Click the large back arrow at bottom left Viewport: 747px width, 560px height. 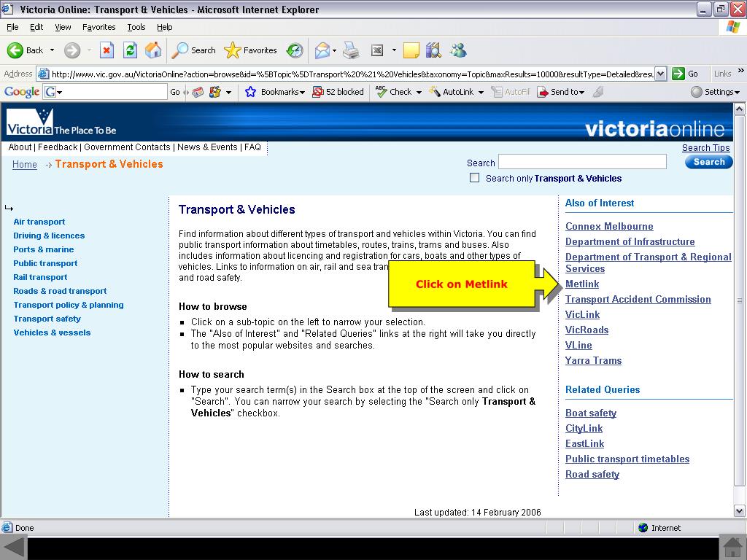click(13, 547)
